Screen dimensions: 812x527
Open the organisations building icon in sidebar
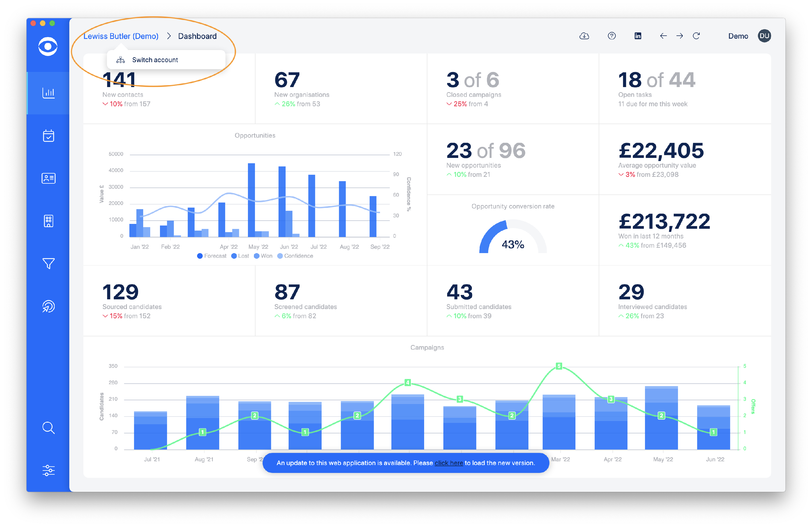(x=48, y=221)
